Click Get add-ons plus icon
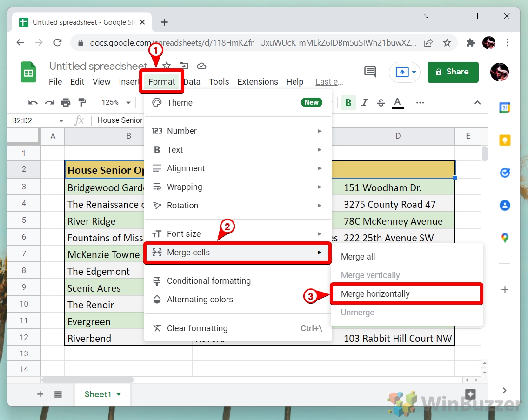This screenshot has height=420, width=528. [x=505, y=290]
